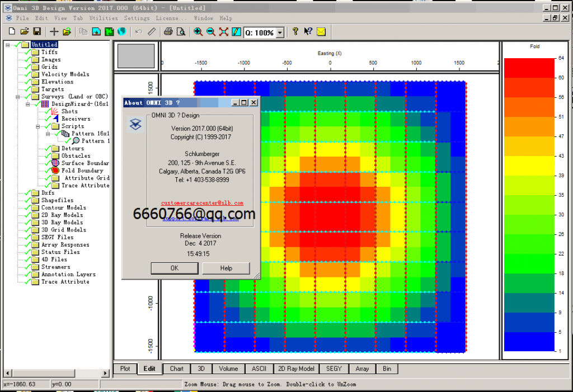Click OK in the About OMNI 3D dialog
Viewport: 573px width, 392px height.
[175, 268]
